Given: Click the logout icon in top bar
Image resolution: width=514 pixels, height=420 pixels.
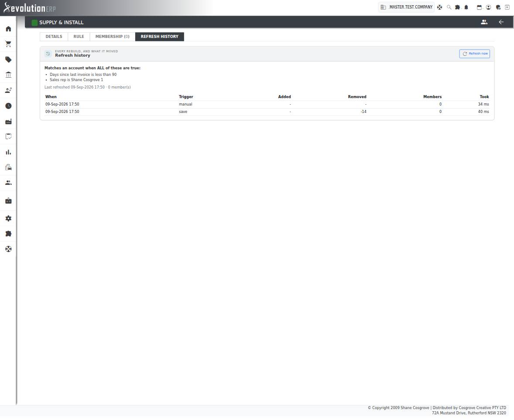Looking at the screenshot, I should [x=507, y=7].
